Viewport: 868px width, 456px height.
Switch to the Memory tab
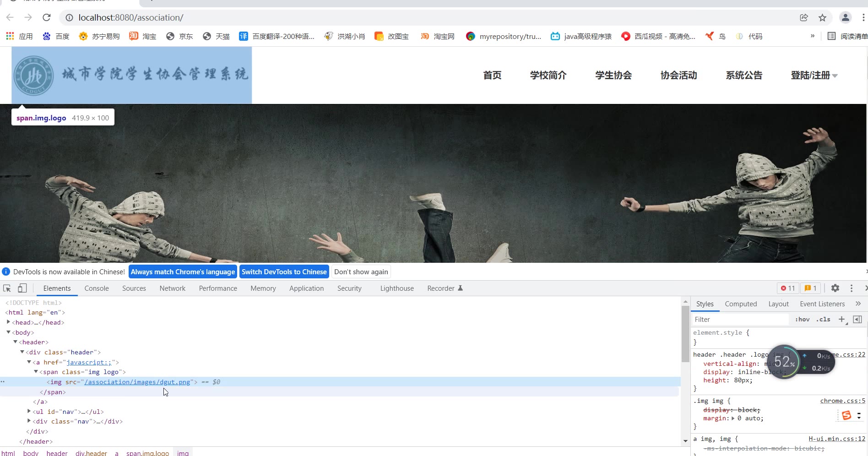point(263,288)
